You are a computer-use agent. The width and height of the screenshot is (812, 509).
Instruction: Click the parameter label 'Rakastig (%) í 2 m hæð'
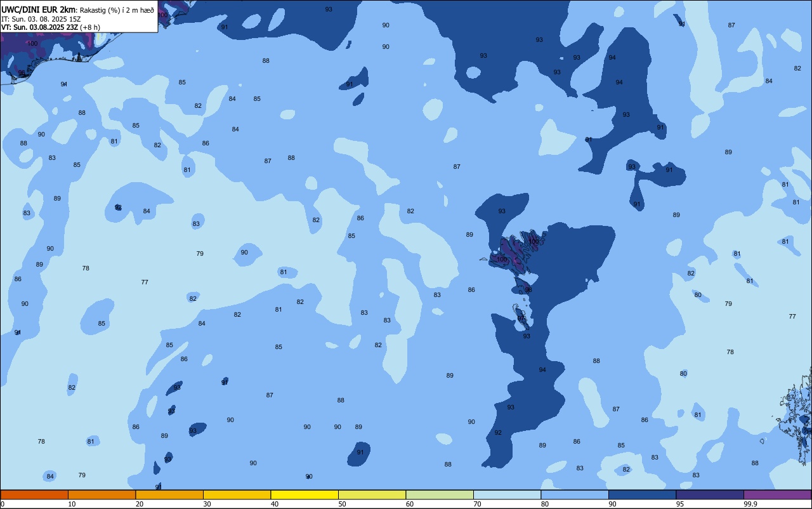pyautogui.click(x=117, y=10)
